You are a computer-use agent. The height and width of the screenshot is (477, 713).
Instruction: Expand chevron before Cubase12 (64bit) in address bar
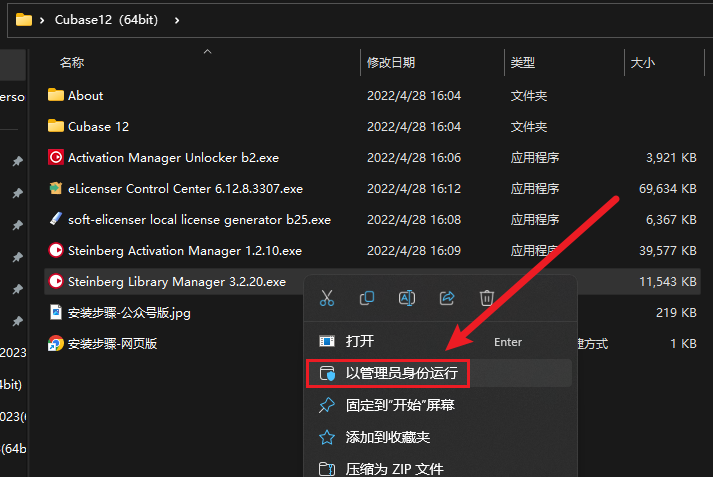pyautogui.click(x=42, y=20)
